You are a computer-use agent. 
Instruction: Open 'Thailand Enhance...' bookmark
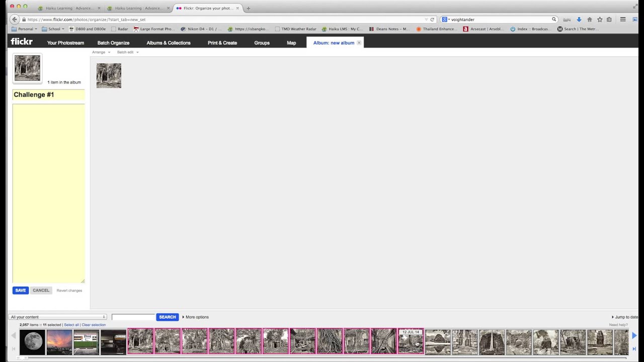[436, 29]
